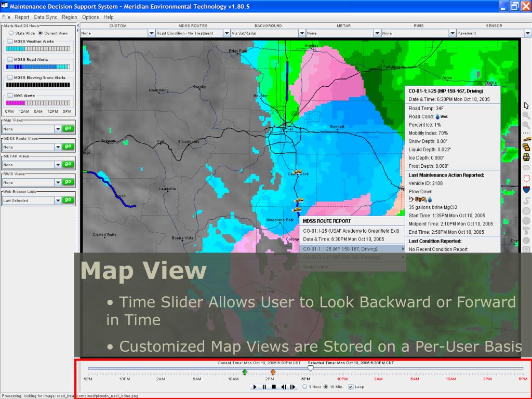Select the Current View radio button
Viewport: 532px width, 399px height.
pos(41,33)
